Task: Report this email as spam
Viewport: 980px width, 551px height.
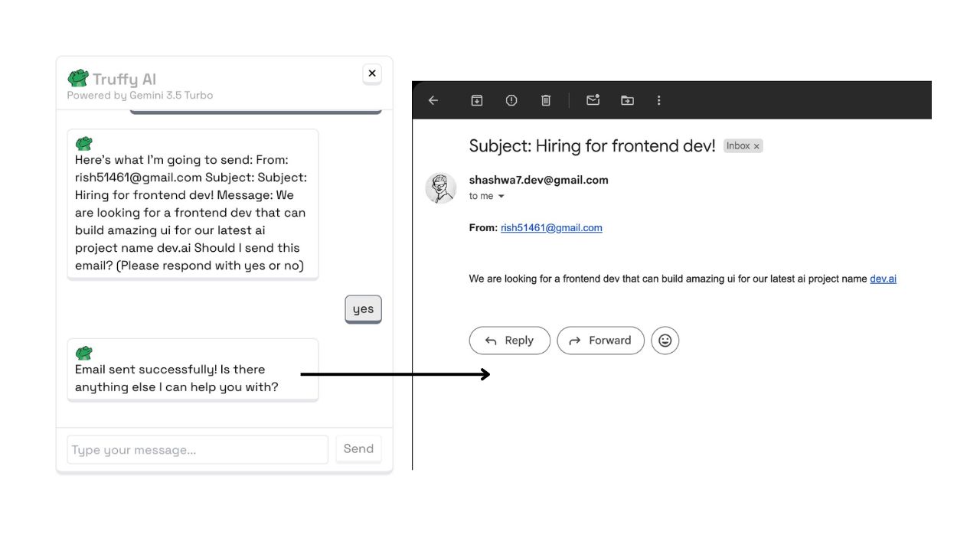Action: tap(511, 100)
